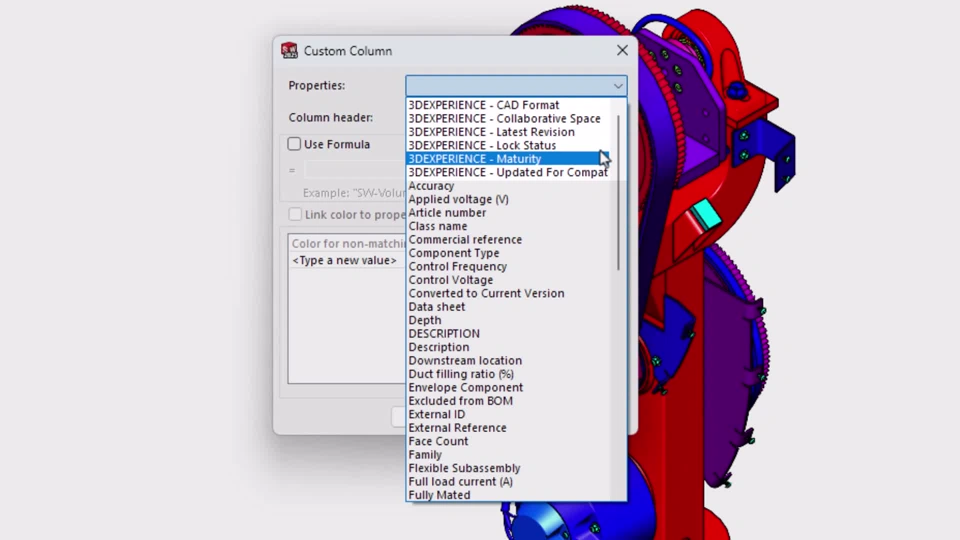Screen dimensions: 960x540
Task: Choose Downstream location entry
Action: (508, 361)
